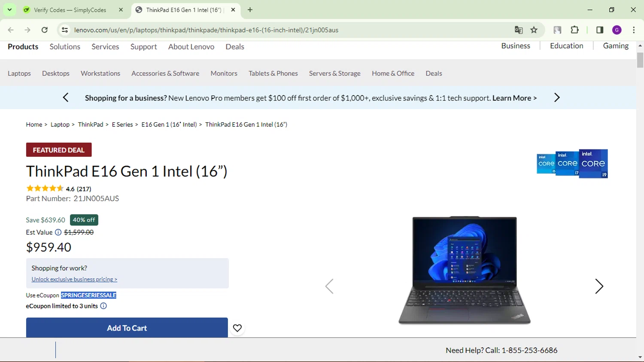Go to E Series breadcrumb
Screen dimensions: 644x362
(x=122, y=125)
